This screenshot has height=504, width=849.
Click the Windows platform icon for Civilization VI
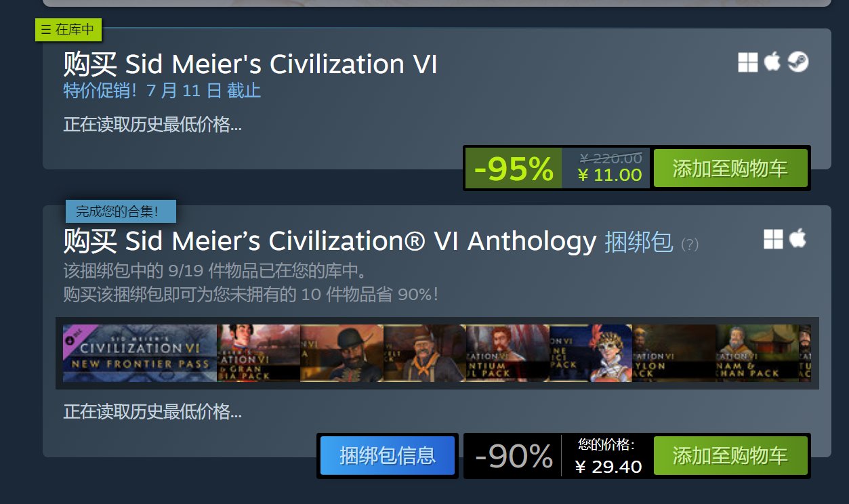point(748,63)
